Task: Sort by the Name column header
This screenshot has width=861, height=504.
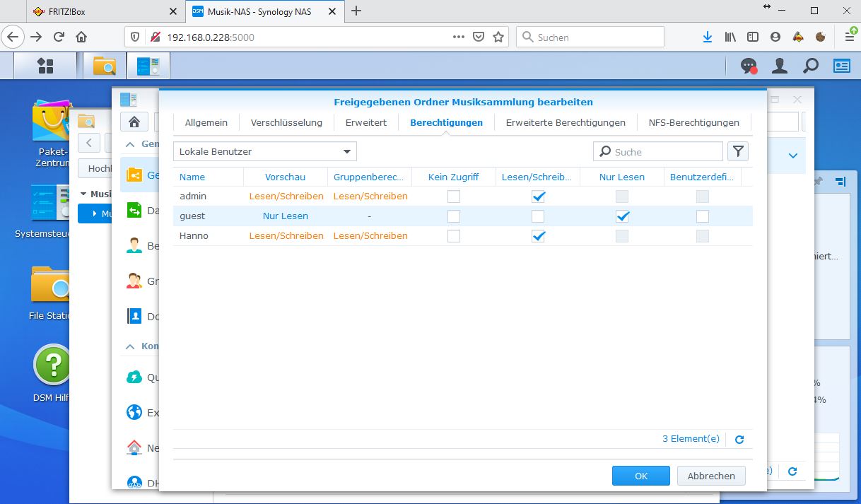Action: click(x=209, y=177)
